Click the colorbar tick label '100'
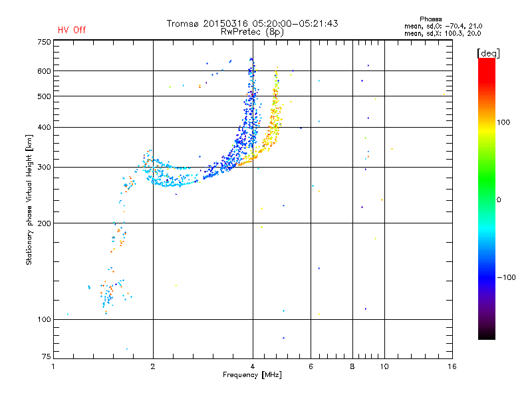The width and height of the screenshot is (532, 399). coord(503,122)
